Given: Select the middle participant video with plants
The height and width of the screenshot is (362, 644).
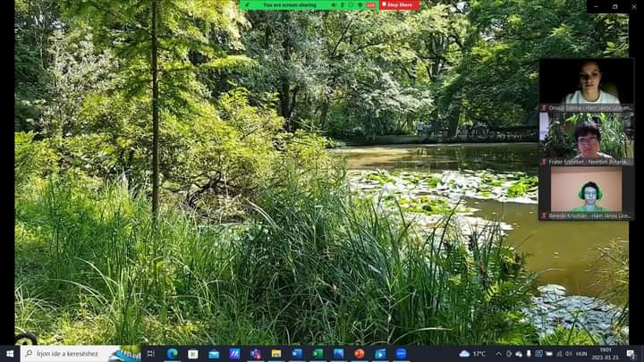Looking at the screenshot, I should point(586,139).
